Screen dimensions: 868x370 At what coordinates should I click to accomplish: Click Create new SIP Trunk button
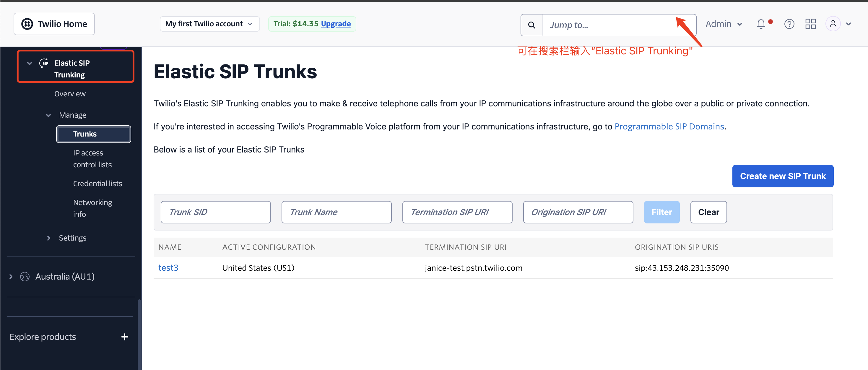[782, 176]
